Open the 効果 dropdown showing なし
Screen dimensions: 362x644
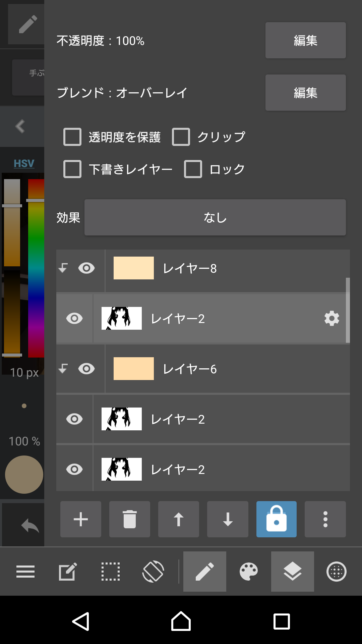[215, 217]
